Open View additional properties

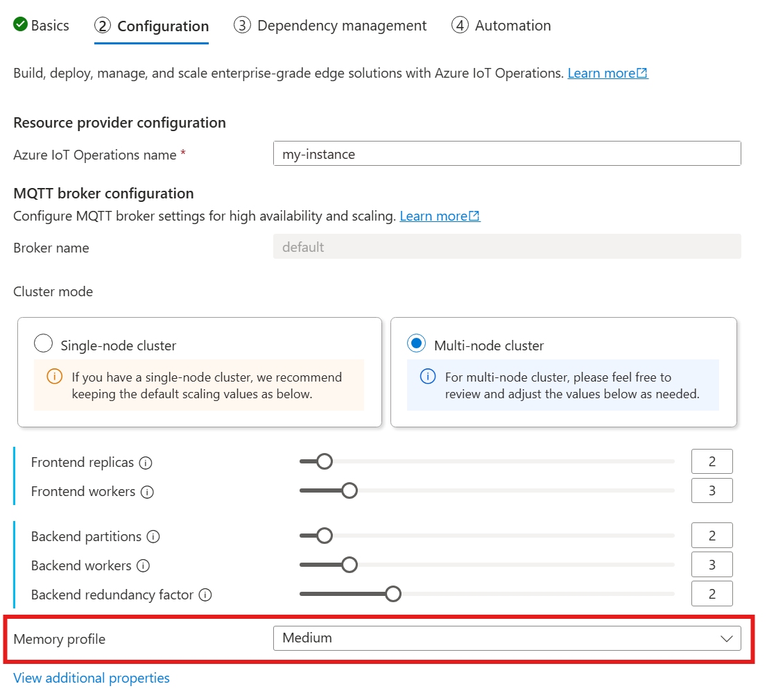(91, 678)
